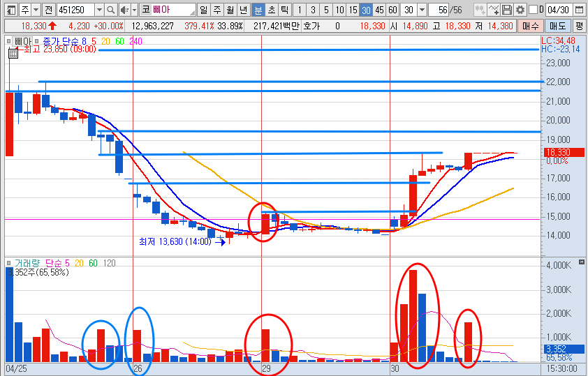588x376 pixels.
Task: Open the 주 market type dropdown arrow
Action: pyautogui.click(x=36, y=10)
